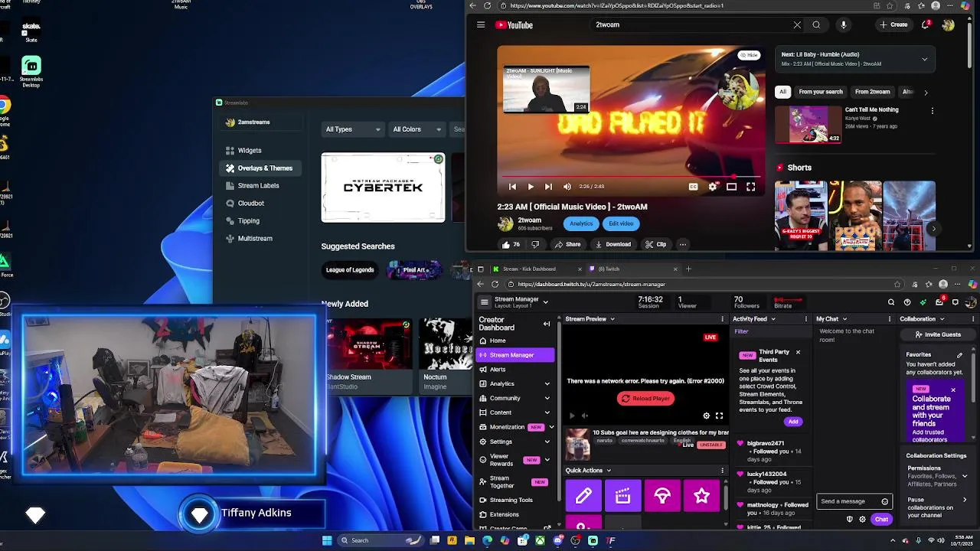
Task: Click Reload Player in stream preview
Action: (x=645, y=399)
